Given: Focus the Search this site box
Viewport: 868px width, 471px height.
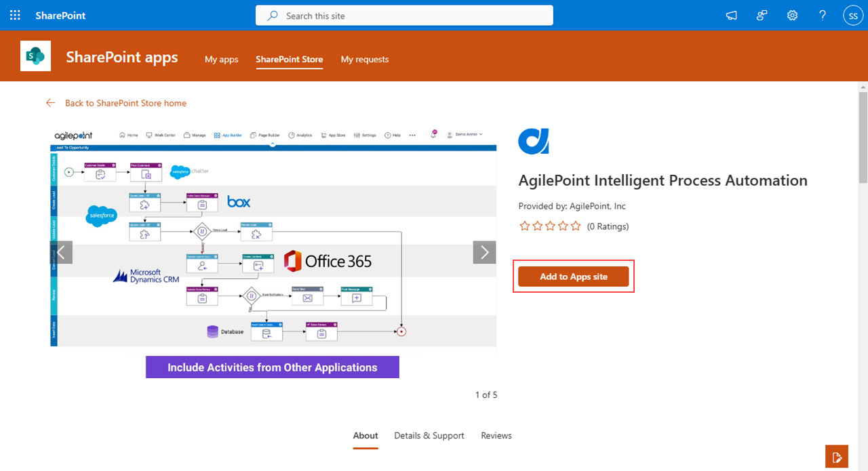Looking at the screenshot, I should (404, 16).
